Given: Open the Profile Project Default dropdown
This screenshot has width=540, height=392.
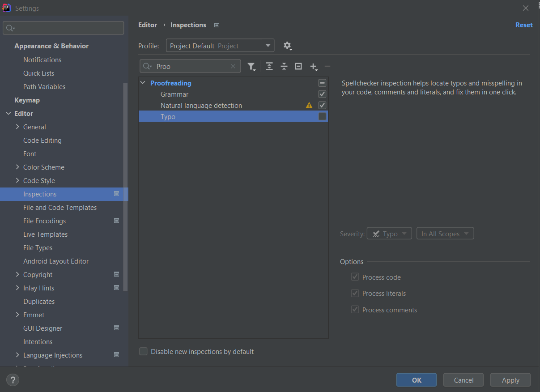Looking at the screenshot, I should coord(220,46).
